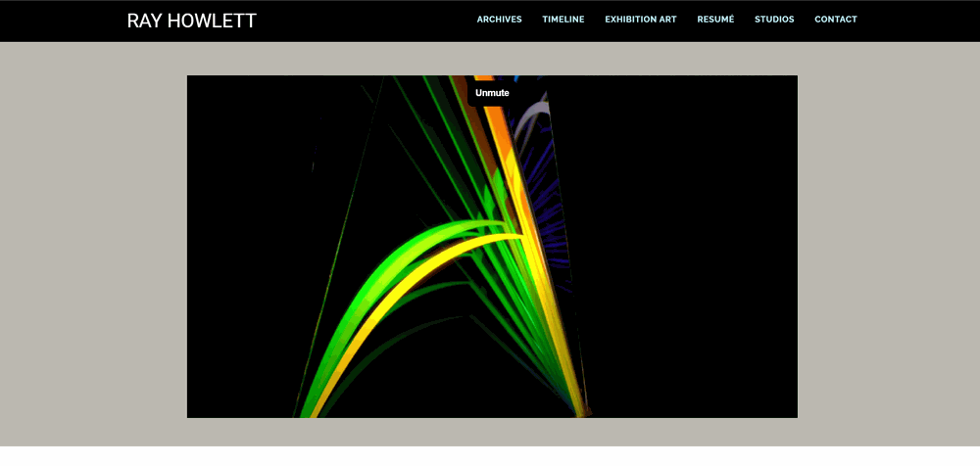Select Timeline in the header menu
This screenshot has height=466, width=980.
click(563, 20)
